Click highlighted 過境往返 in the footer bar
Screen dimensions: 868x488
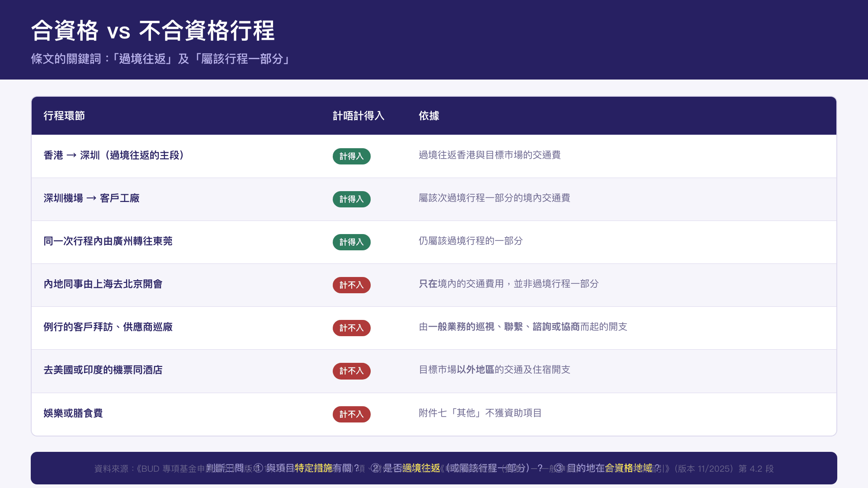pos(421,468)
